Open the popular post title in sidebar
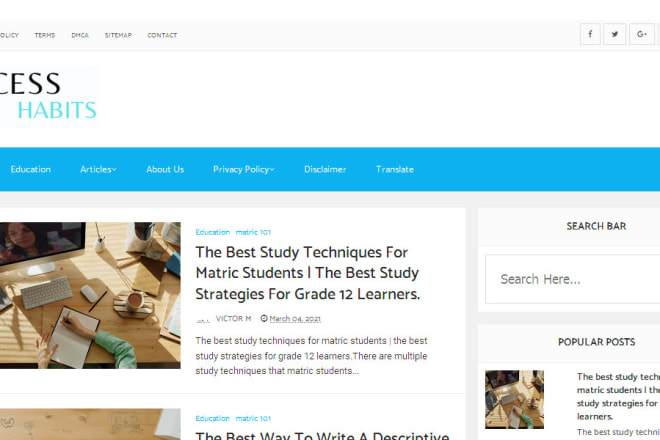Viewport: 660px width, 440px height. [618, 396]
